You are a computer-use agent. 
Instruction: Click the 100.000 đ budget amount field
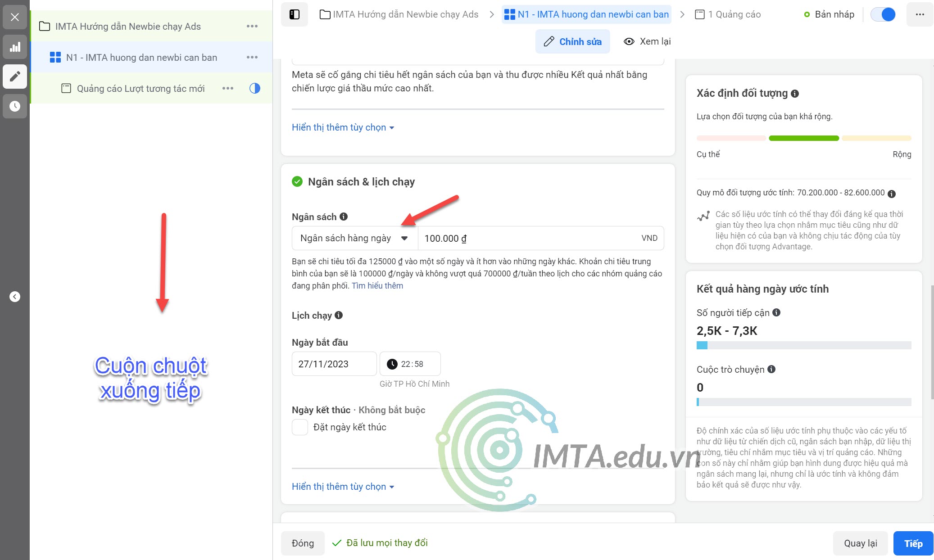coord(541,238)
